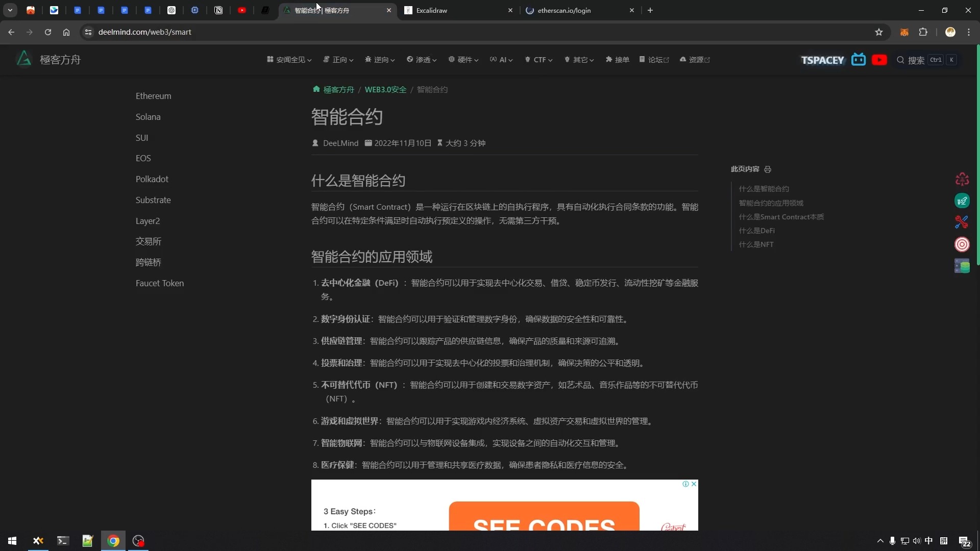The height and width of the screenshot is (551, 980).
Task: Toggle the bookmark star in address bar
Action: click(x=879, y=32)
